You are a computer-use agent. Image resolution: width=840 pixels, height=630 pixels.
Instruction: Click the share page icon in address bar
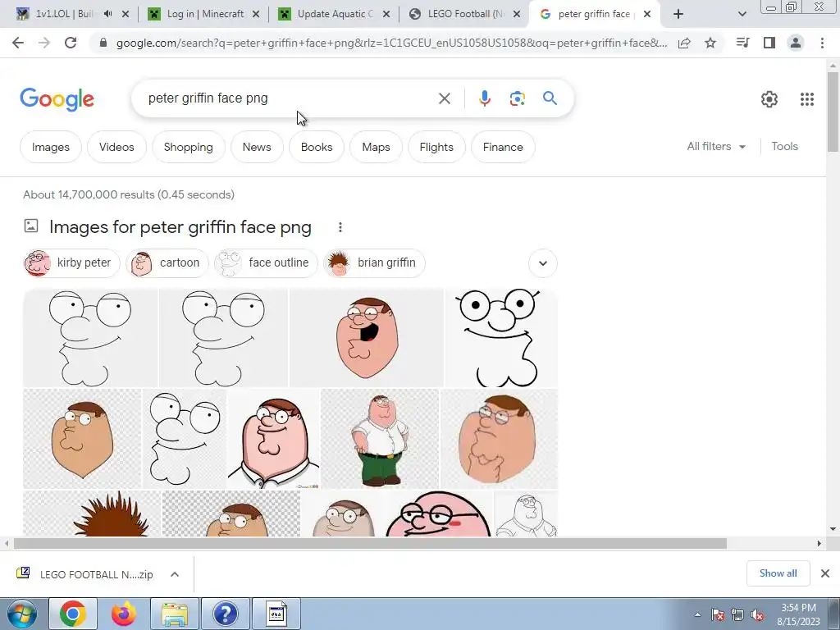pyautogui.click(x=684, y=43)
